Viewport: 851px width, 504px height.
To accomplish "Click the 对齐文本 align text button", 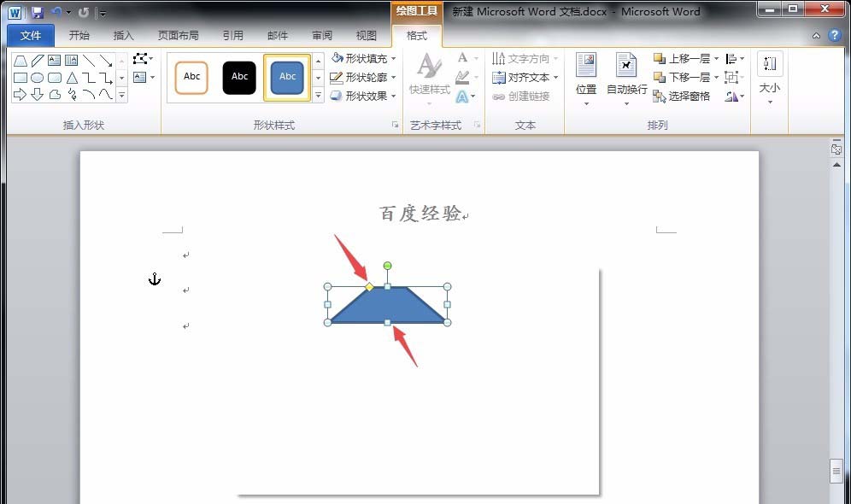I will coord(525,78).
